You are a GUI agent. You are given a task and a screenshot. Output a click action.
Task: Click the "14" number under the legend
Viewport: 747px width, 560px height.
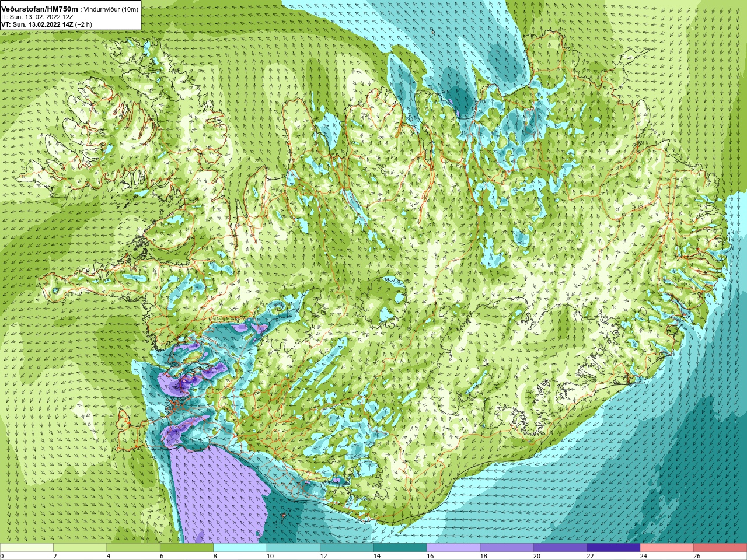pos(376,556)
